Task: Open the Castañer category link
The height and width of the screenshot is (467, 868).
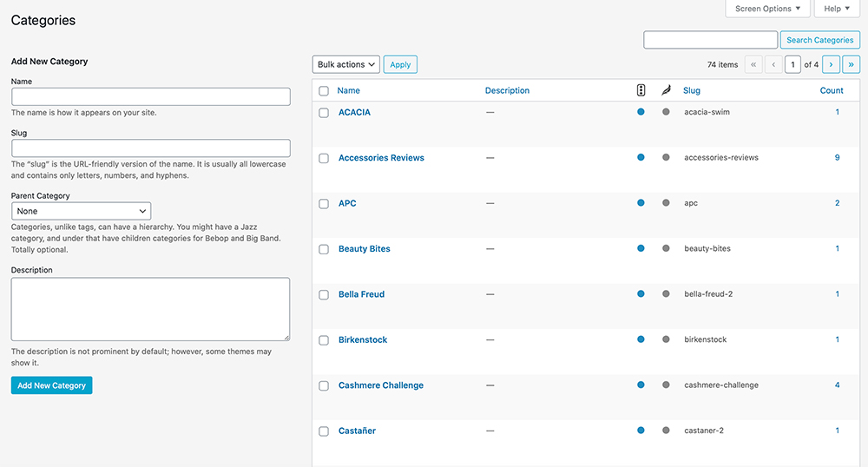Action: coord(357,431)
